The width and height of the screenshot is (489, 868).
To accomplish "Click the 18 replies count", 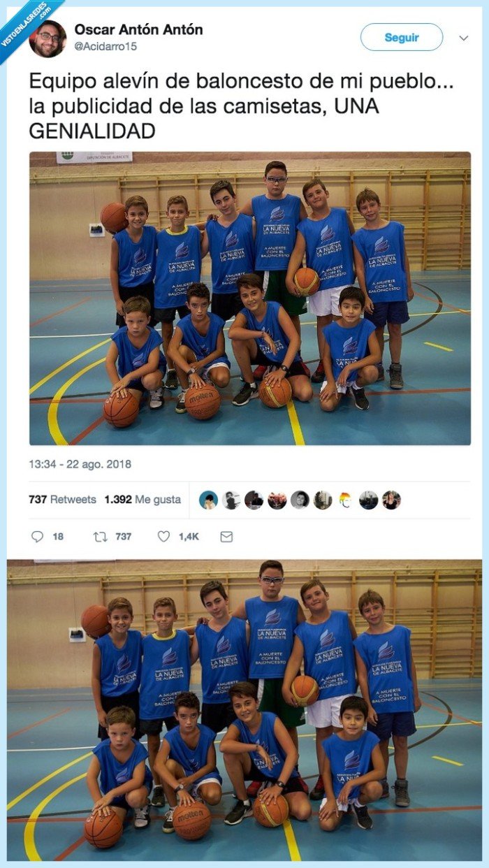I will click(58, 537).
